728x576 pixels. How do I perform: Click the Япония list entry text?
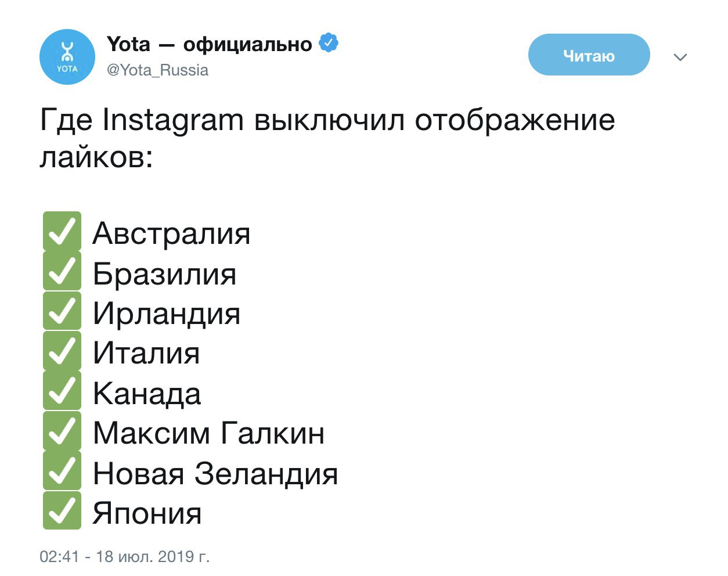coord(147,513)
